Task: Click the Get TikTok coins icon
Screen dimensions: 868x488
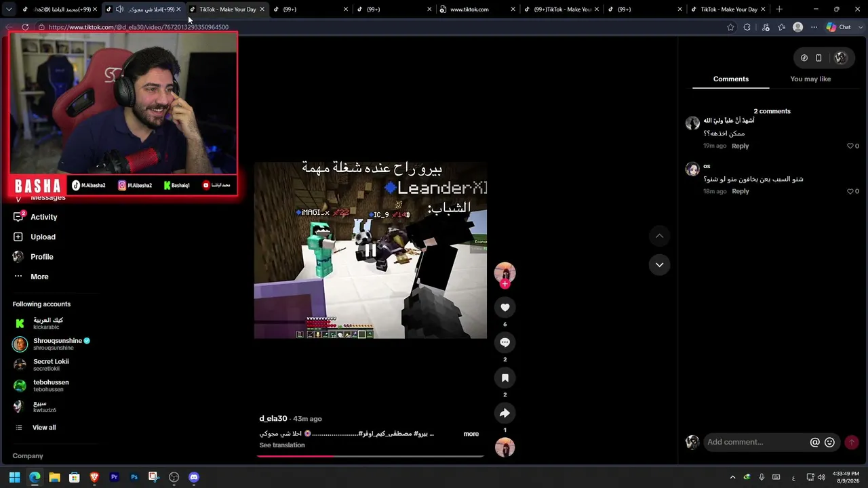Action: click(804, 58)
